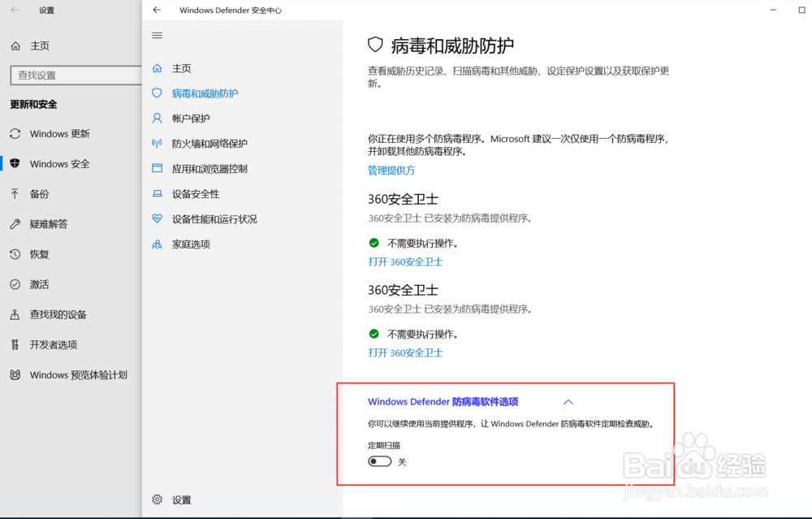The image size is (812, 519).
Task: Click second 打开 360安全卫士 link below
Action: [405, 352]
